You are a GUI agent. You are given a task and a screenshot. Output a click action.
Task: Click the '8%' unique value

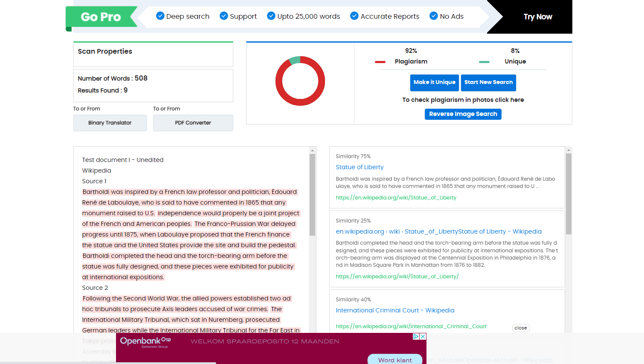click(515, 51)
